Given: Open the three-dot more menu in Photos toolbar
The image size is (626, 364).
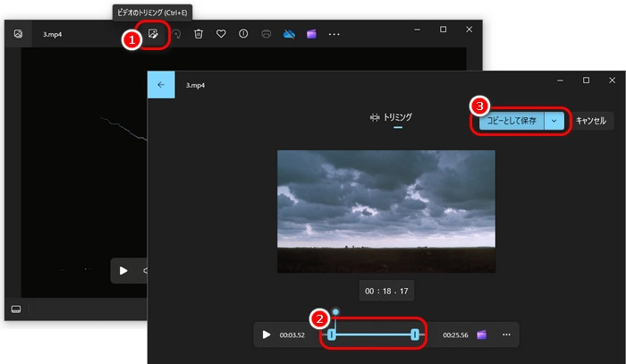Looking at the screenshot, I should coord(334,34).
